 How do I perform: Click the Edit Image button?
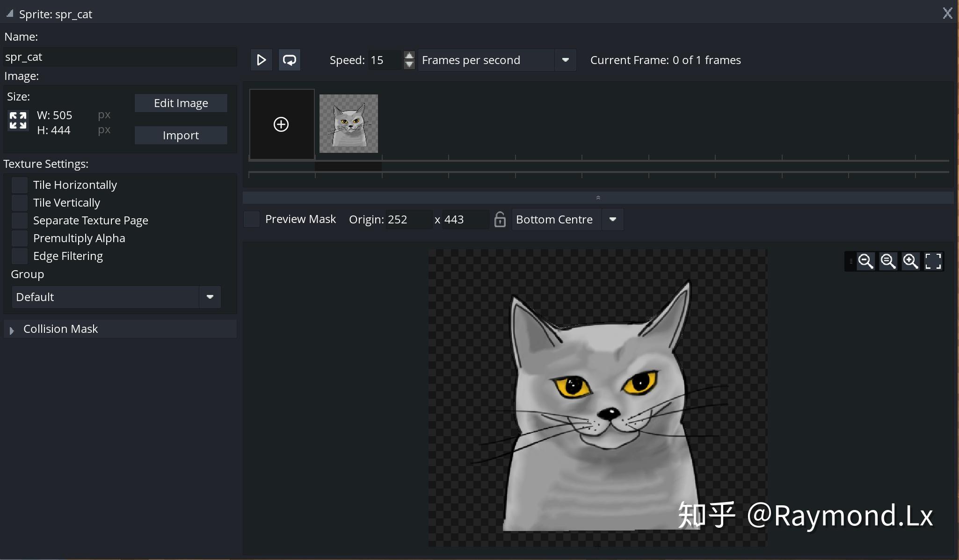click(181, 102)
